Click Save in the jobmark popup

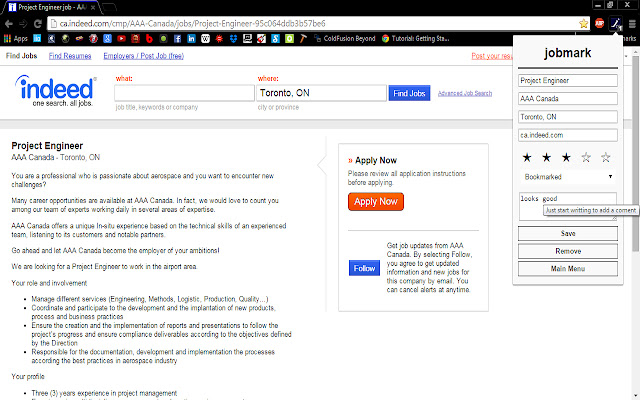pyautogui.click(x=568, y=233)
